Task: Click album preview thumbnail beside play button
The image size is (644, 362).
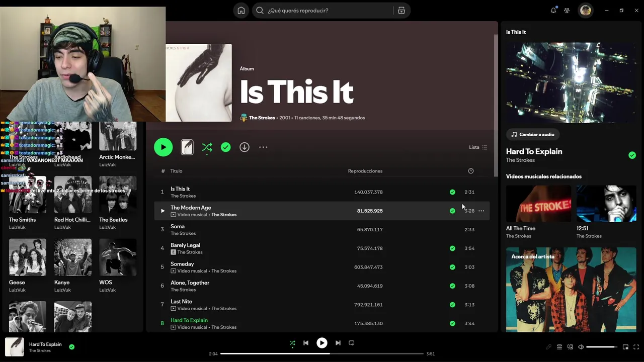Action: 187,147
